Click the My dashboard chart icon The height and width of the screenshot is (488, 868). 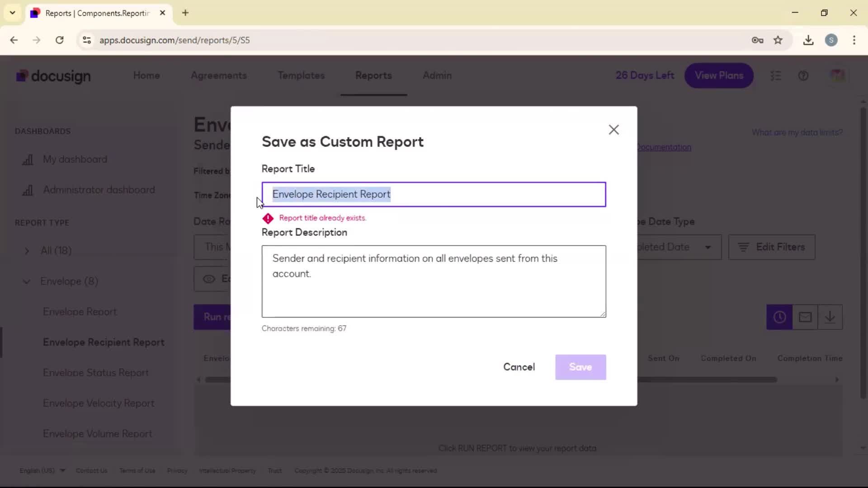click(28, 160)
